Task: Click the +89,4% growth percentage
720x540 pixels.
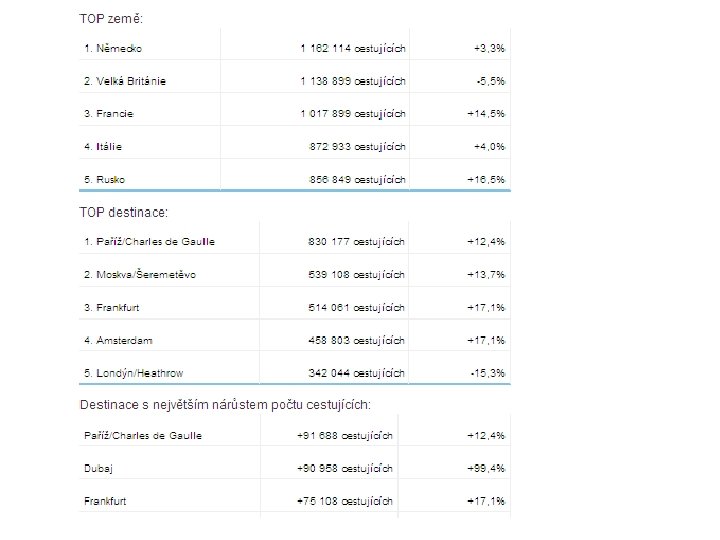Action: (x=487, y=468)
